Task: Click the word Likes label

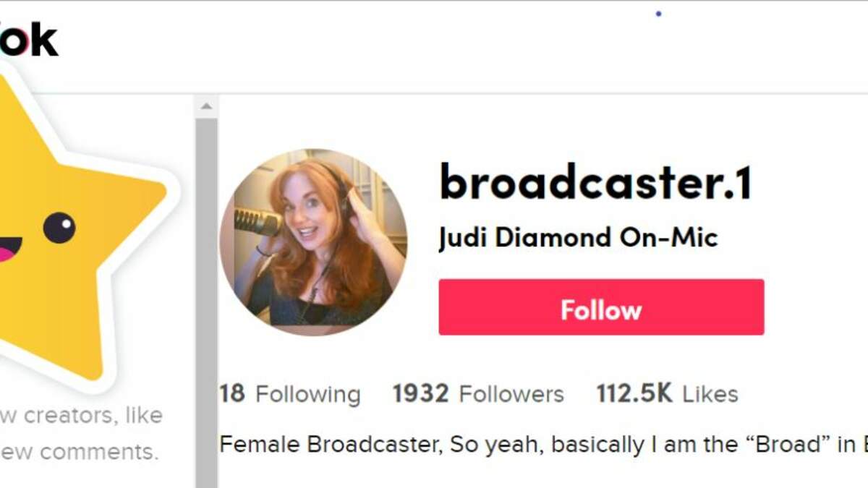Action: pyautogui.click(x=710, y=394)
